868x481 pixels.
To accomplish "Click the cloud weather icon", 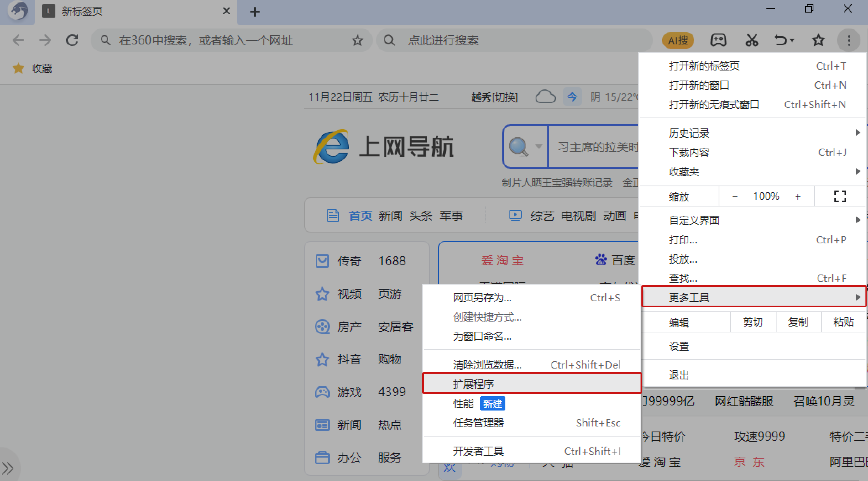I will pyautogui.click(x=545, y=97).
